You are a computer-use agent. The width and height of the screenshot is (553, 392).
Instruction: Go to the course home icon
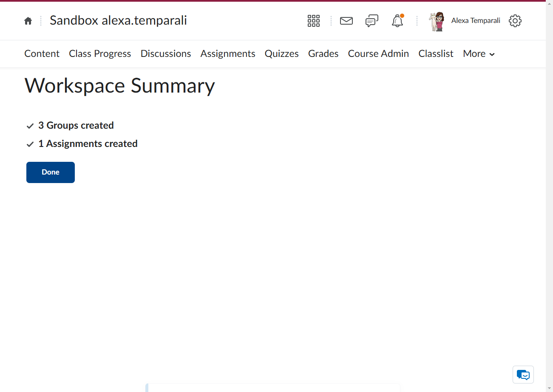(28, 21)
